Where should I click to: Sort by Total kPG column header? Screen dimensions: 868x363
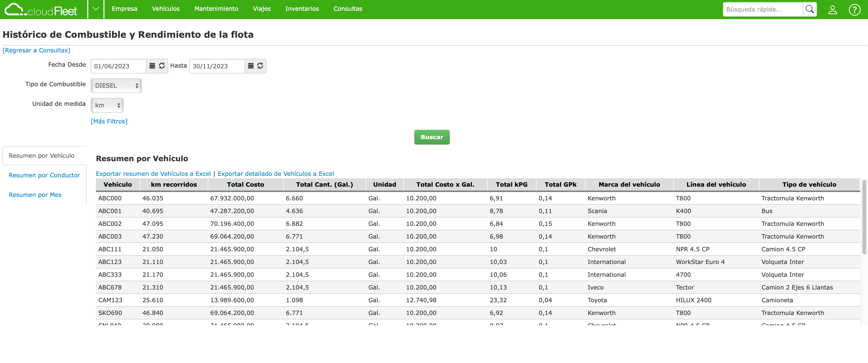511,184
